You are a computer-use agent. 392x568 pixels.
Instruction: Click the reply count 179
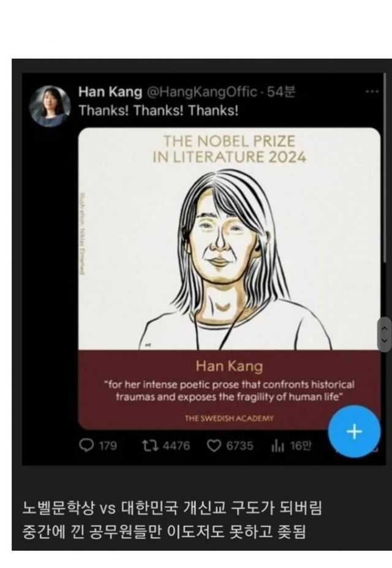pyautogui.click(x=107, y=446)
